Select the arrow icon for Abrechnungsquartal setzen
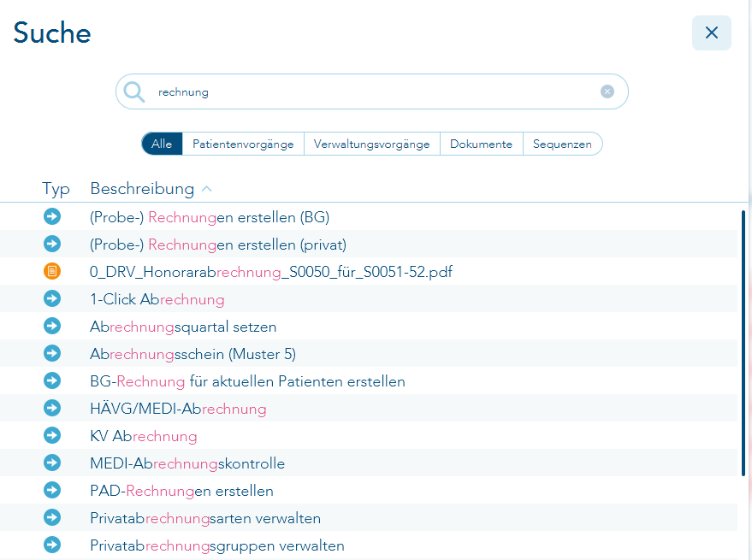The width and height of the screenshot is (752, 560). click(x=52, y=326)
